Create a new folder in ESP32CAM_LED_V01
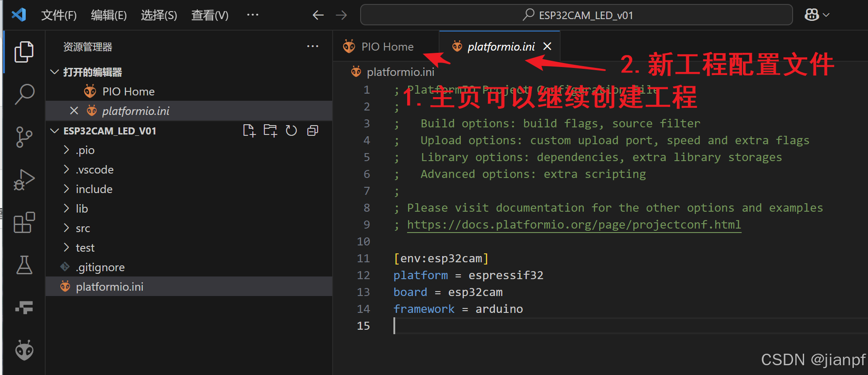868x375 pixels. pos(270,131)
